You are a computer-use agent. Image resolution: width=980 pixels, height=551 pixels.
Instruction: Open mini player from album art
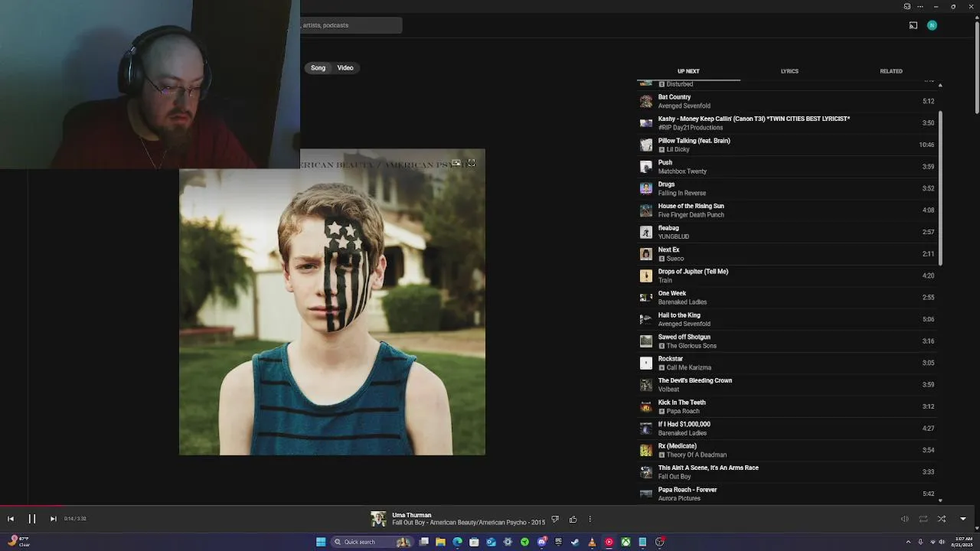[456, 163]
